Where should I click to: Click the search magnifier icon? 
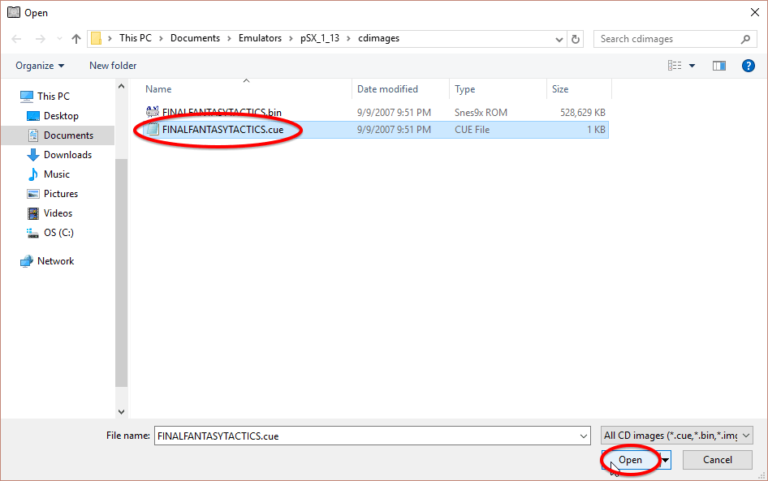click(x=746, y=39)
